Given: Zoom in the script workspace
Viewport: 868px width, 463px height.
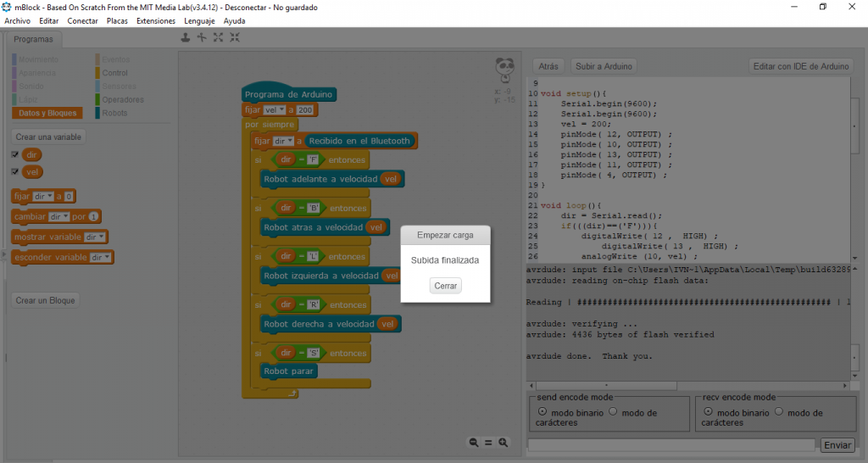Looking at the screenshot, I should point(503,443).
